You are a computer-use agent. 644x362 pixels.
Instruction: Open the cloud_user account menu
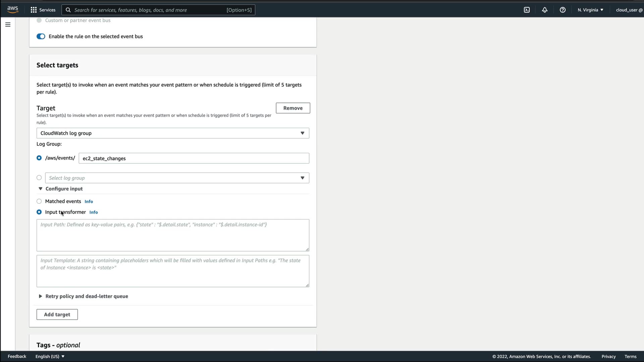point(629,10)
